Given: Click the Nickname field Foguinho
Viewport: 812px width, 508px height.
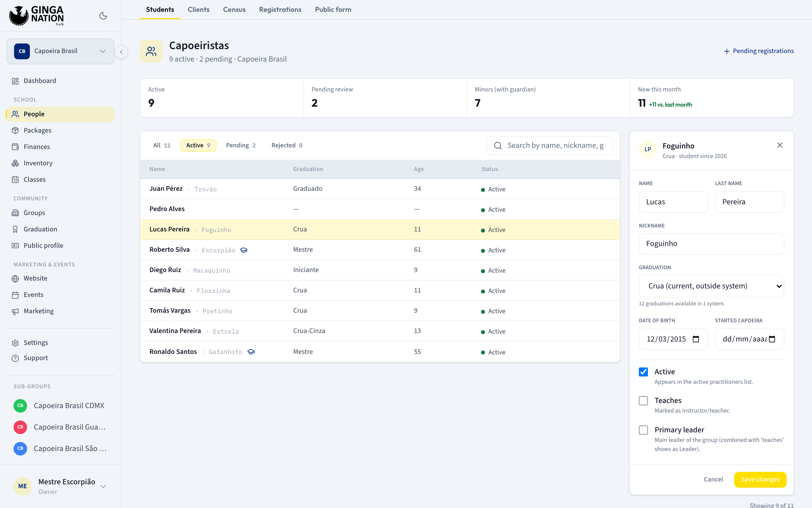Looking at the screenshot, I should point(711,244).
